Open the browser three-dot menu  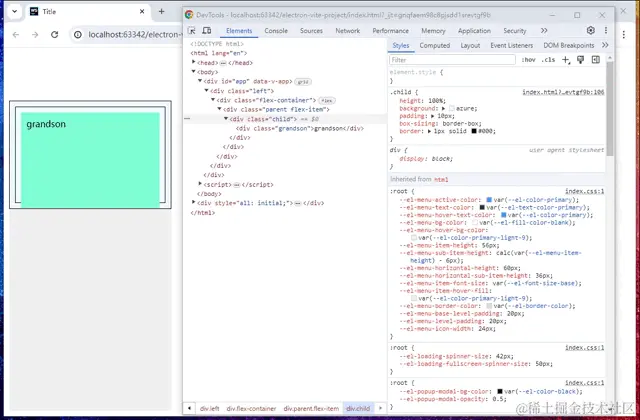tap(624, 35)
